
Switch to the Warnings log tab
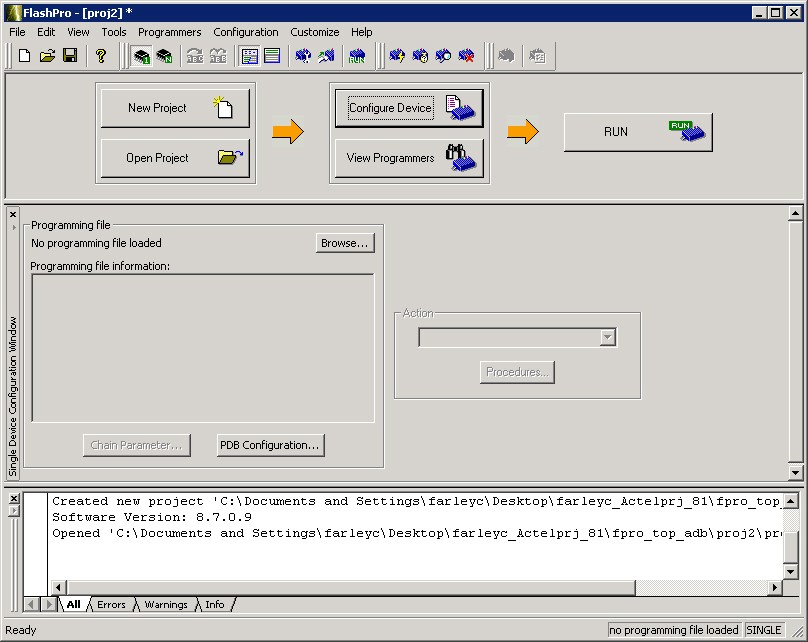166,604
